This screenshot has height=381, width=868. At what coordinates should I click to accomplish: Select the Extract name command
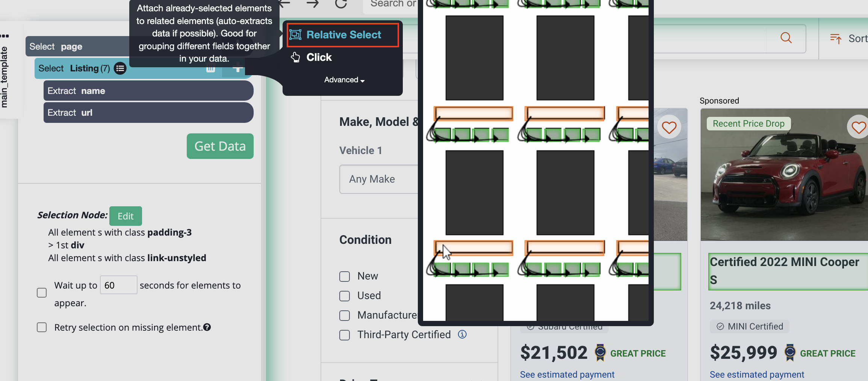[148, 91]
